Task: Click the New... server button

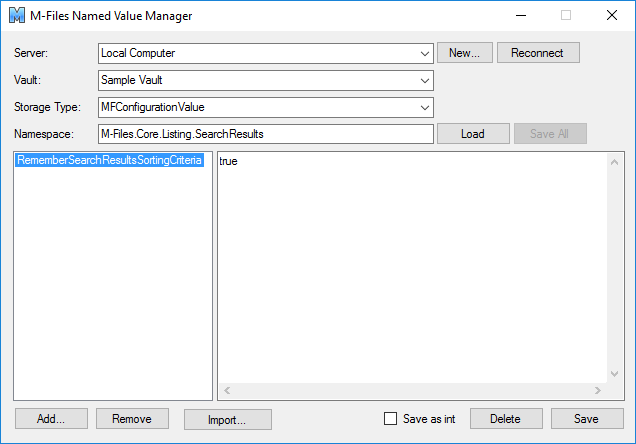Action: click(x=464, y=53)
